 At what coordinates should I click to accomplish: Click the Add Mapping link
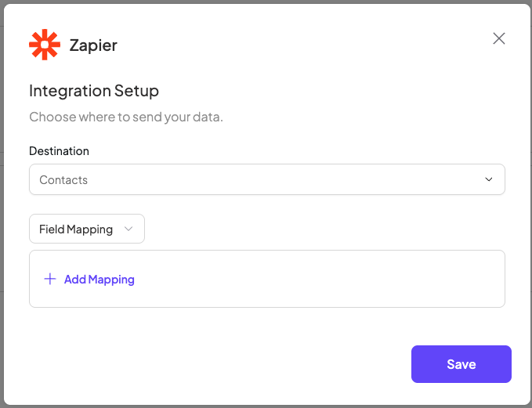(89, 279)
